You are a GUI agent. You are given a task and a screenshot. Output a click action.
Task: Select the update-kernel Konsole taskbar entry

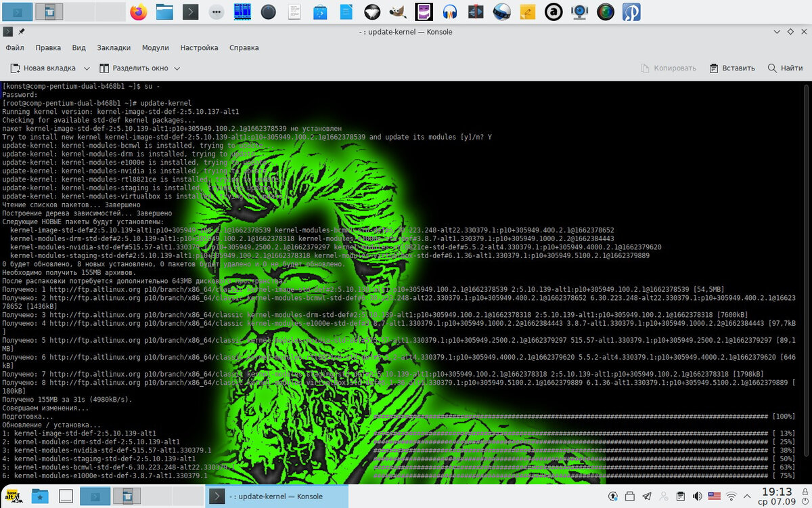[x=277, y=496]
